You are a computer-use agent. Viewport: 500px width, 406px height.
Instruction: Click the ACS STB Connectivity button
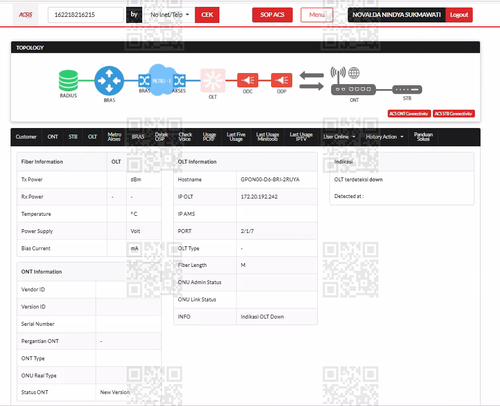454,114
